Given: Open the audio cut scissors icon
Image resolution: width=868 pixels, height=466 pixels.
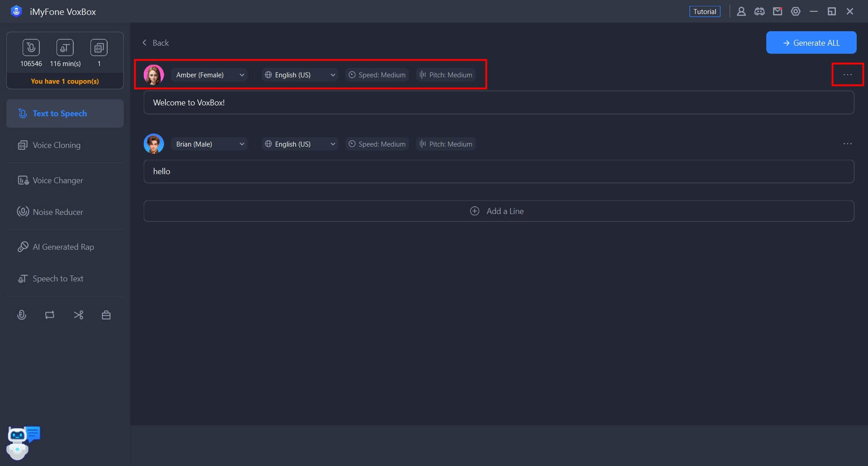Looking at the screenshot, I should coord(78,315).
